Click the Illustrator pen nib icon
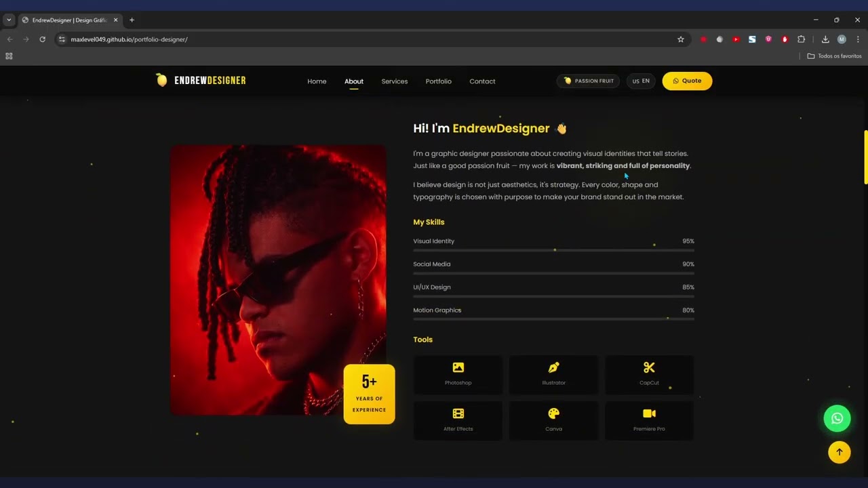This screenshot has height=488, width=868. [x=553, y=367]
